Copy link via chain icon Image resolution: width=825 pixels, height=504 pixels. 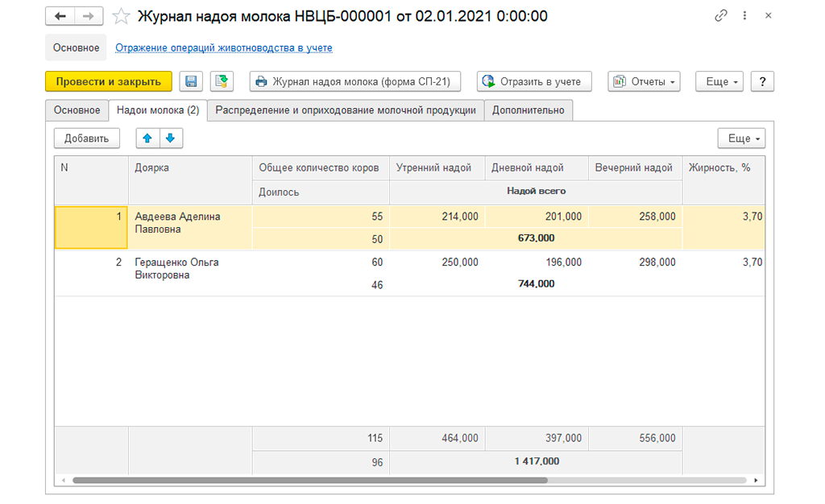pos(720,16)
